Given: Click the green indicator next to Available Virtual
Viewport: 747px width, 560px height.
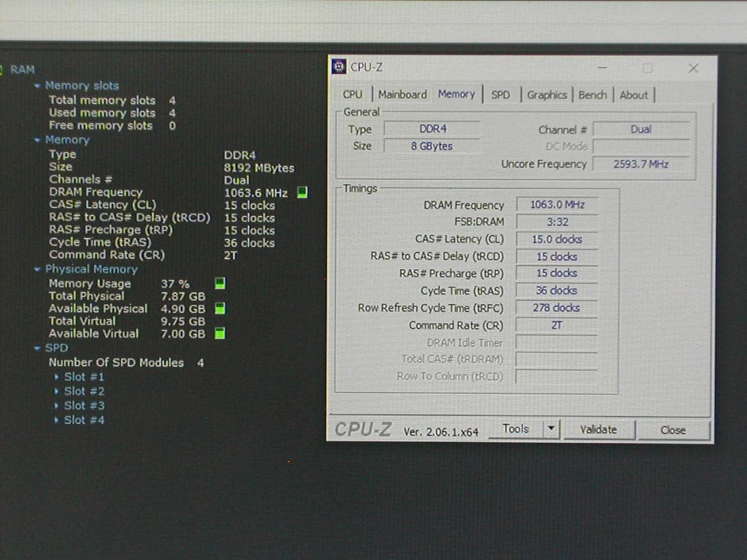Looking at the screenshot, I should pyautogui.click(x=219, y=334).
